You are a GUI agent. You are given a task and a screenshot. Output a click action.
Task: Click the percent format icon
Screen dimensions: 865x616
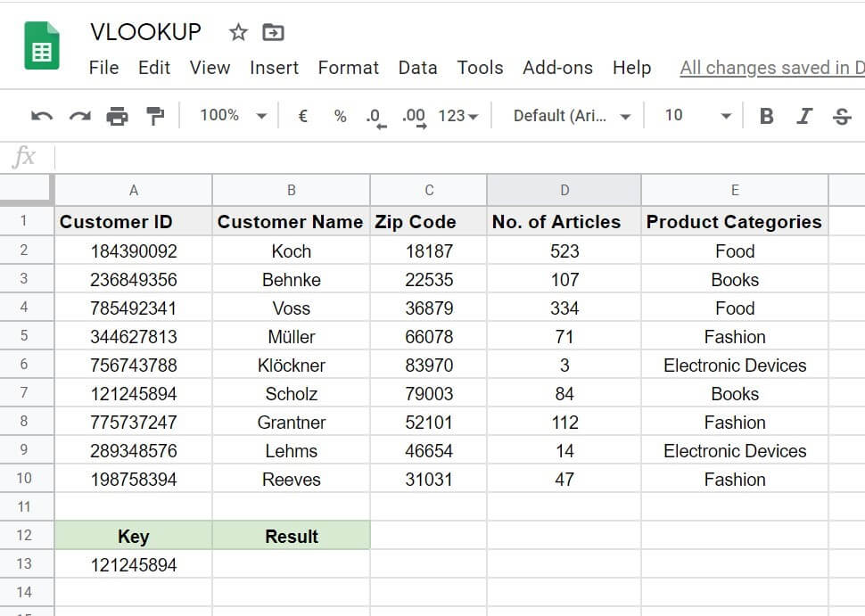pyautogui.click(x=340, y=115)
